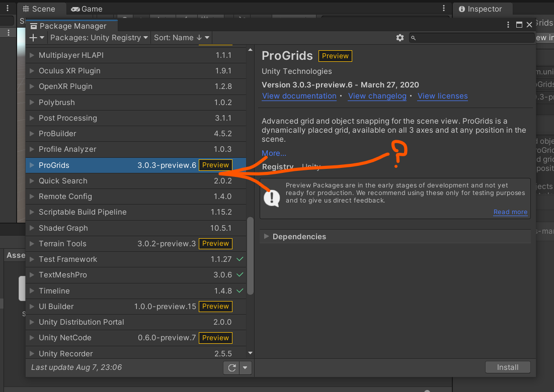Click the Last update Aug 7, 23:06 status text
Viewport: 554px width, 392px height.
[76, 367]
